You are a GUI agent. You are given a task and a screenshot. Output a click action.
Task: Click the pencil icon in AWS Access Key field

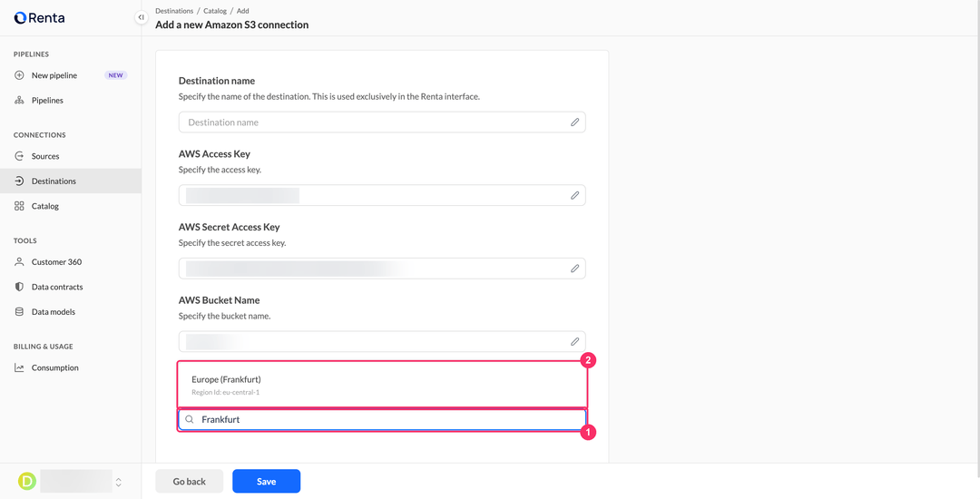(574, 195)
